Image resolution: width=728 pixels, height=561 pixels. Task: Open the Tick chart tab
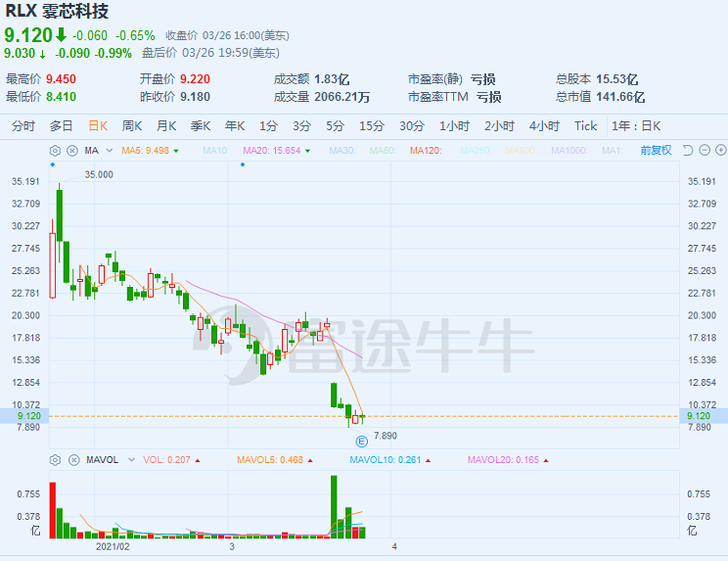pos(585,126)
